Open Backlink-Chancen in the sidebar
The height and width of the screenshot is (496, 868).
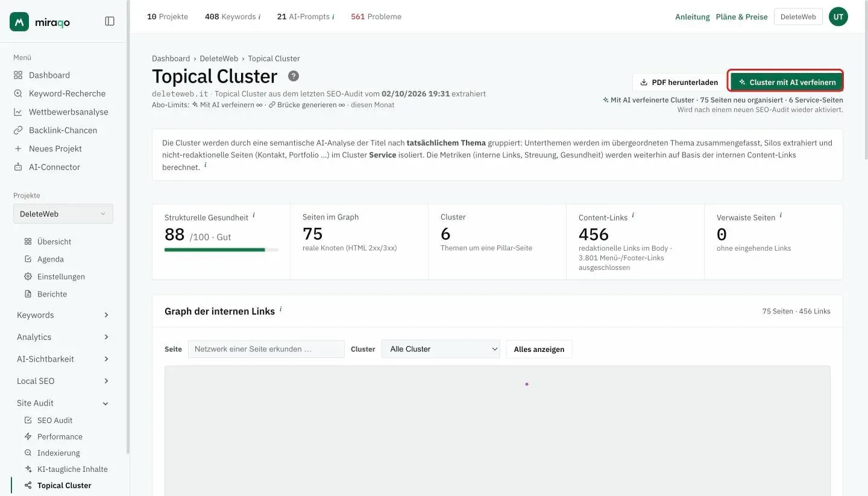55,130
